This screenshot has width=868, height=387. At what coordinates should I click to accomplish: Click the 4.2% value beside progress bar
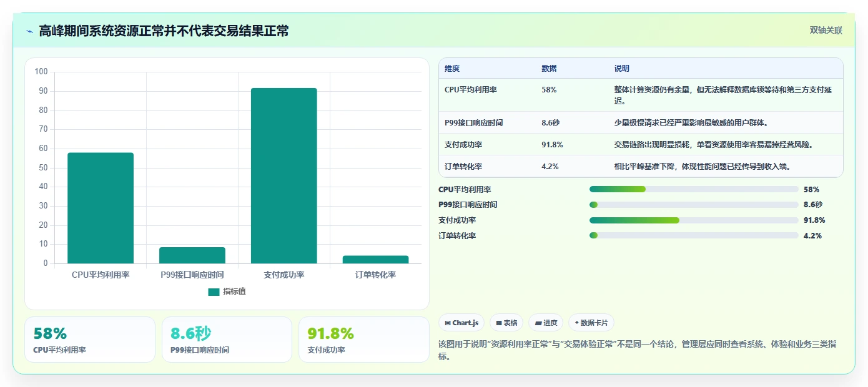point(812,236)
